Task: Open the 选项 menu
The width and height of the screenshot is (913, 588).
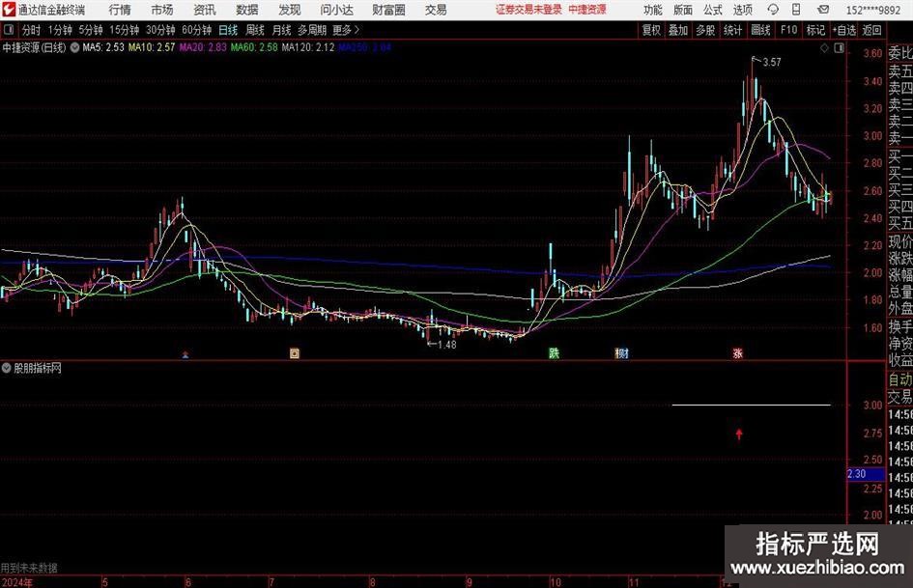Action: pyautogui.click(x=742, y=10)
